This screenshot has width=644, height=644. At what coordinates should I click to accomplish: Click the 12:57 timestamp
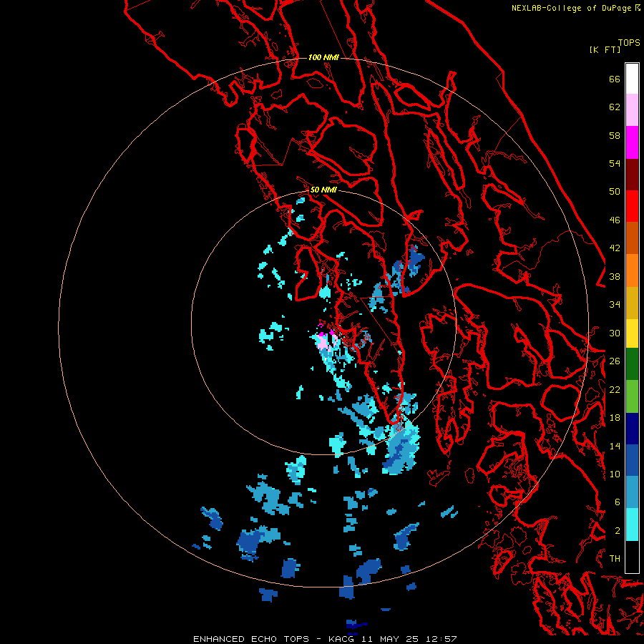pos(440,639)
